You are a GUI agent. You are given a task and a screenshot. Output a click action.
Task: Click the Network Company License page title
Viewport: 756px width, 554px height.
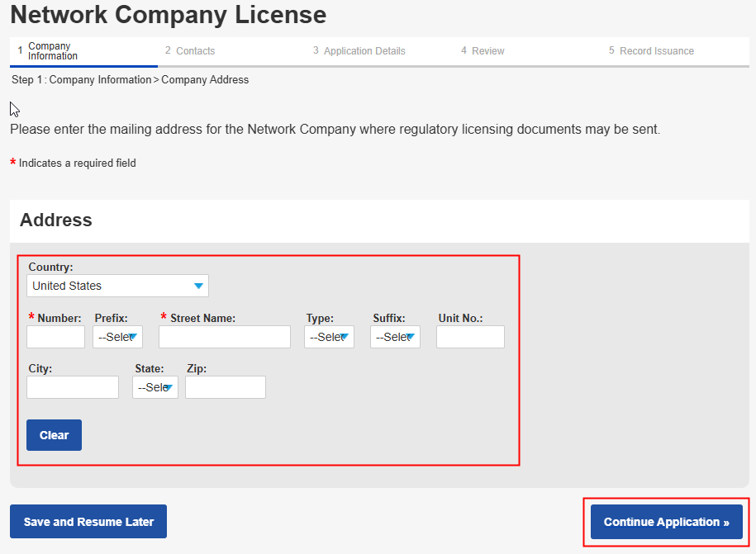coord(168,15)
